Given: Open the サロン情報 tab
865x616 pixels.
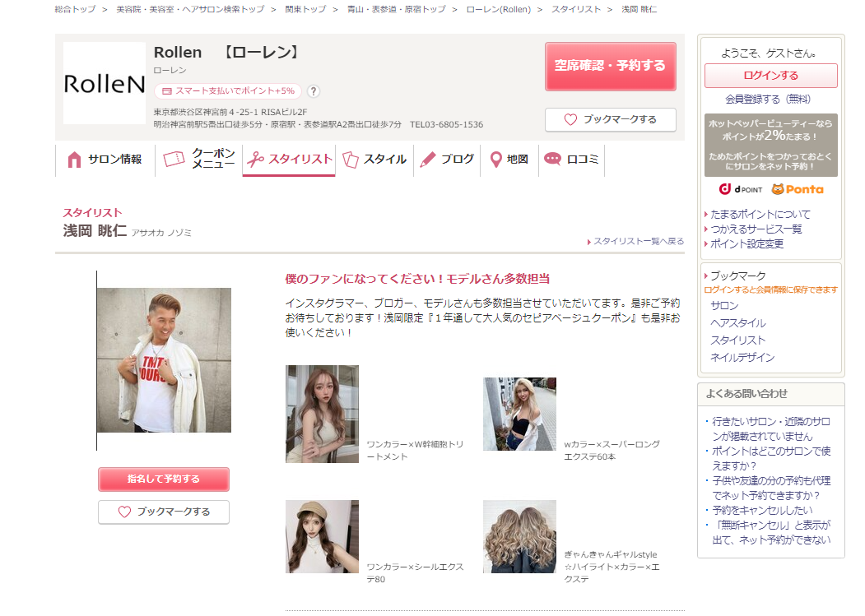Looking at the screenshot, I should [x=105, y=160].
